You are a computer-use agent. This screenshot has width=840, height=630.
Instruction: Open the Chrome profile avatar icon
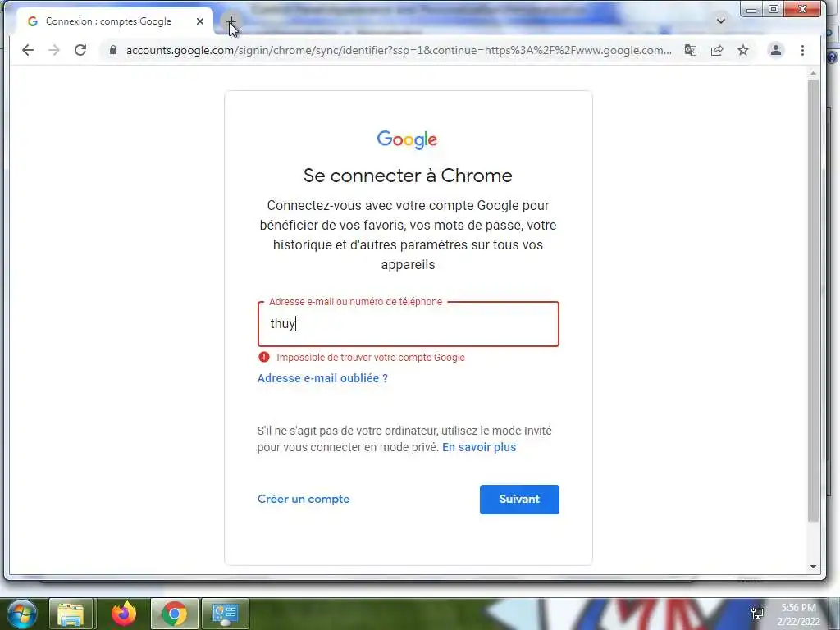(x=775, y=50)
